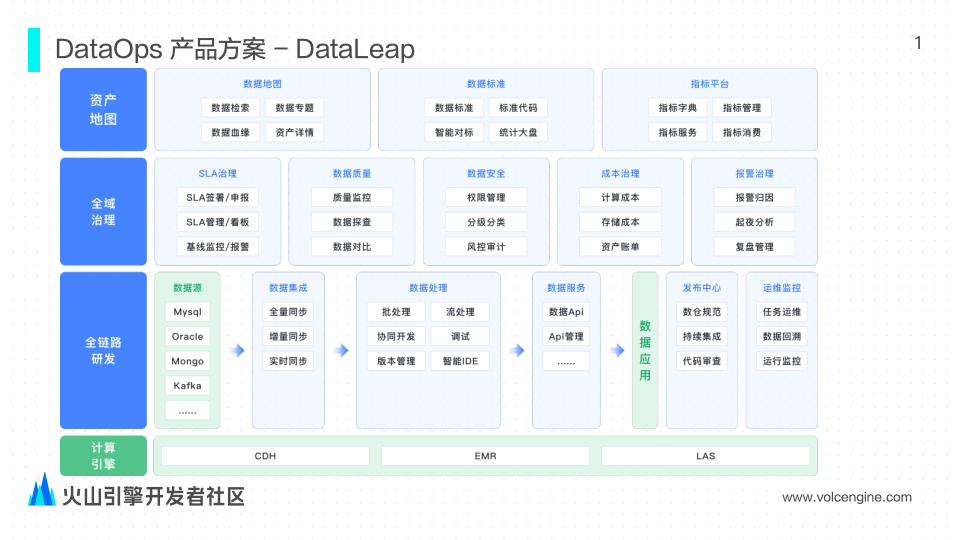Click the 指标平台 section heading
Screen dimensions: 960x540
click(710, 84)
